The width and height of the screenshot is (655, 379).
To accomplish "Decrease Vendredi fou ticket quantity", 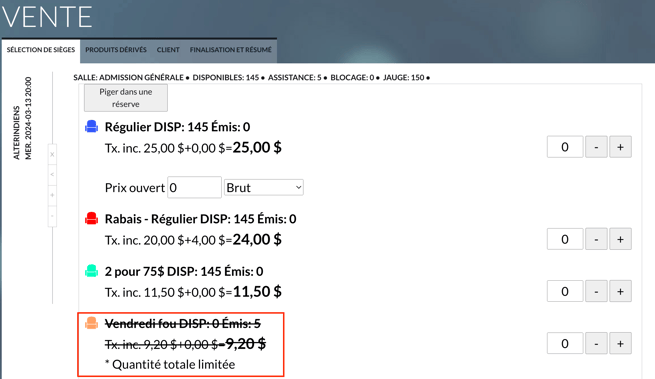I will pyautogui.click(x=596, y=343).
